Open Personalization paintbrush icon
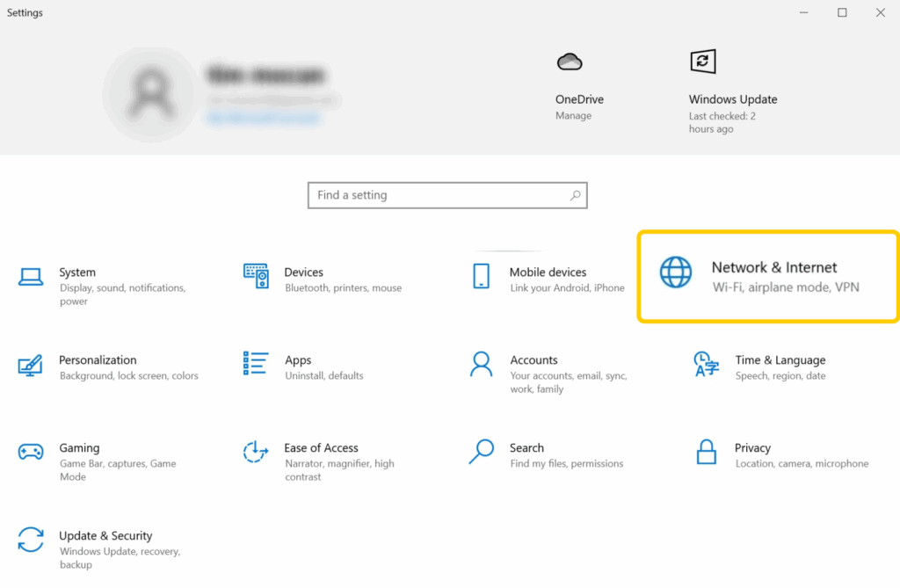The width and height of the screenshot is (900, 588). pyautogui.click(x=31, y=365)
